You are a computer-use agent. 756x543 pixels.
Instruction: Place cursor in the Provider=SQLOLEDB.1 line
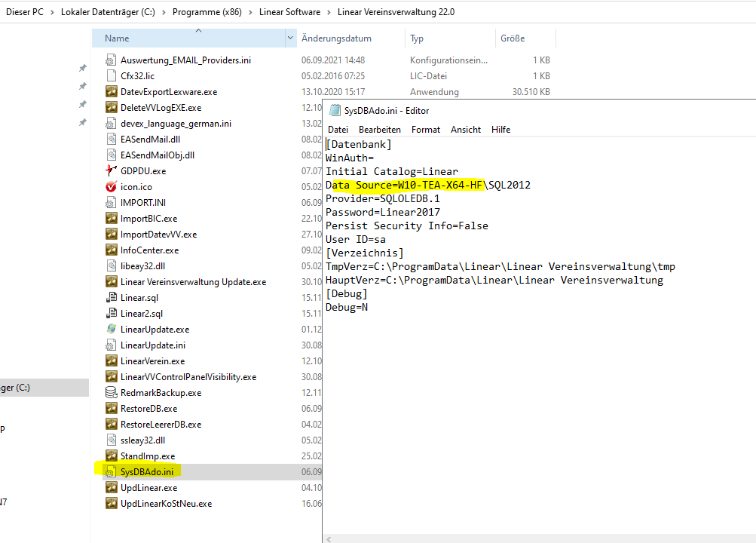pos(383,198)
